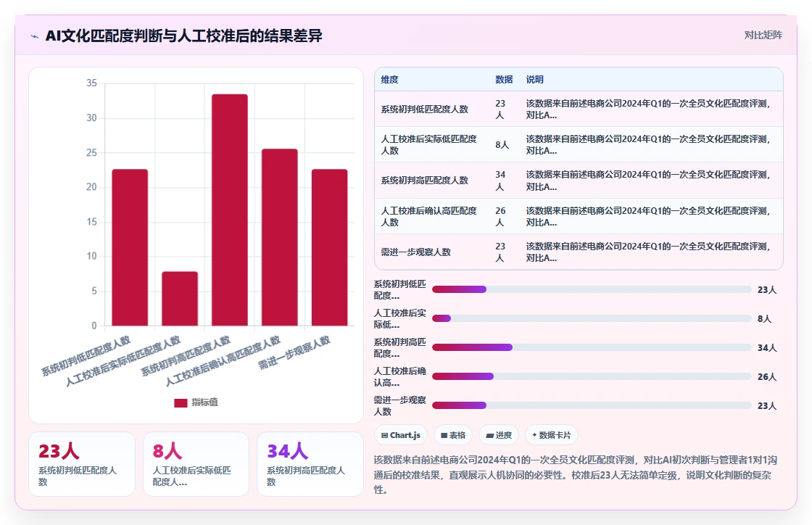
Task: Open the 8人 stat card
Action: 196,464
